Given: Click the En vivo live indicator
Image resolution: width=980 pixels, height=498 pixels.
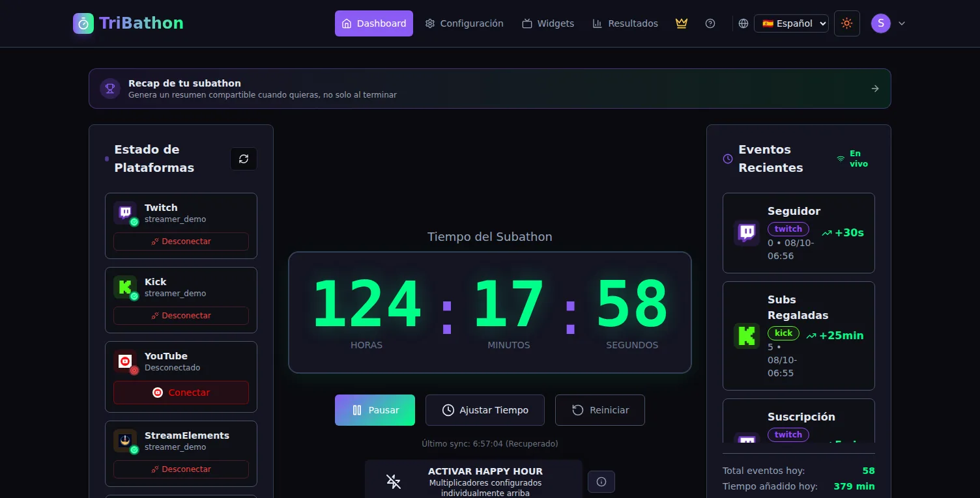Looking at the screenshot, I should pos(853,159).
